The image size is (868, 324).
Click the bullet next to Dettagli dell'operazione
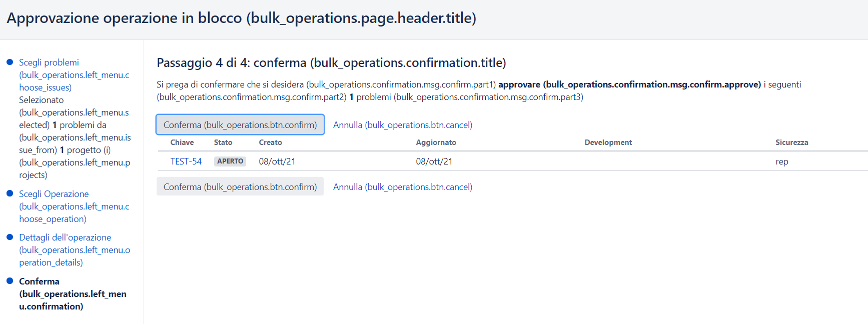point(10,237)
